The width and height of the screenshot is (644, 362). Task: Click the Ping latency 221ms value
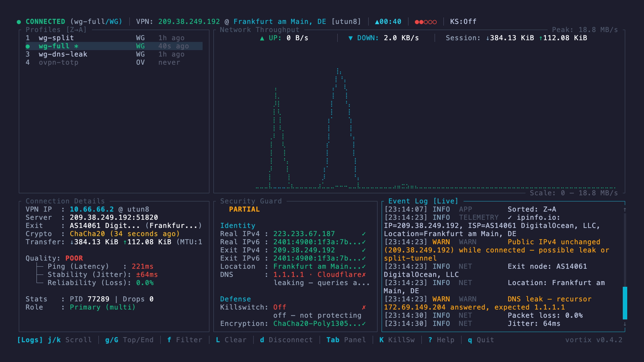[143, 266]
